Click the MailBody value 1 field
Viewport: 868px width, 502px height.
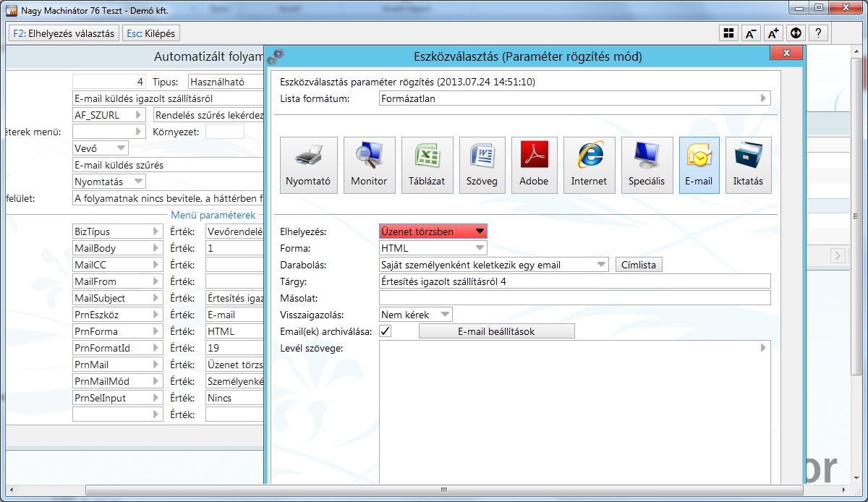click(234, 248)
